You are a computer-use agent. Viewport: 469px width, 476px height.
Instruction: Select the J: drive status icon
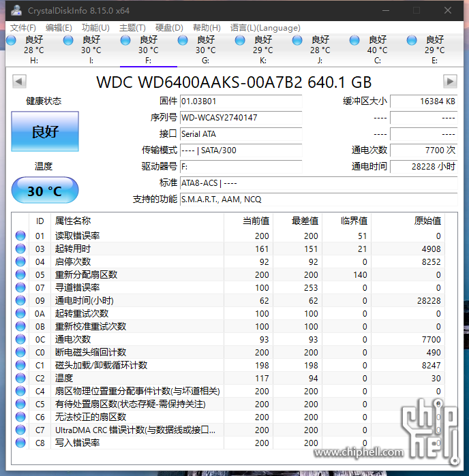[297, 40]
